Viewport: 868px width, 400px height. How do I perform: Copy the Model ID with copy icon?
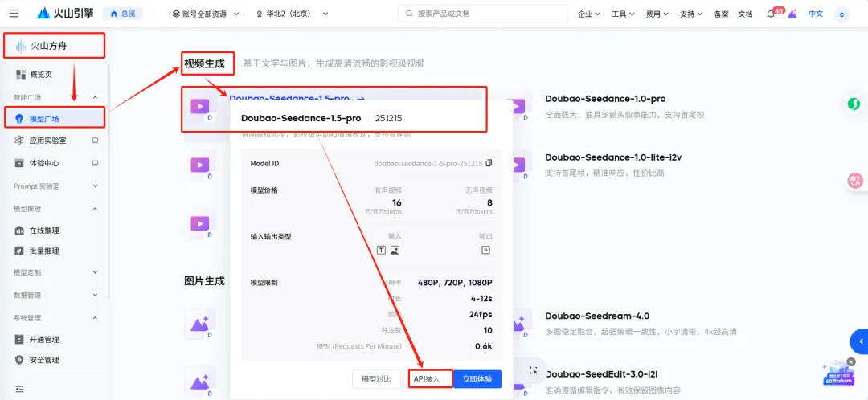(489, 163)
